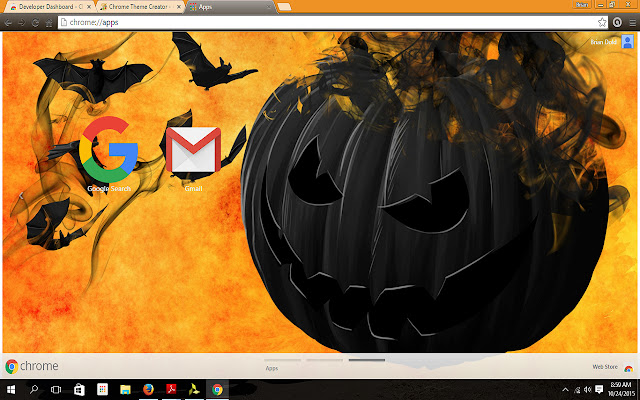Go forward with the forward arrow

click(x=22, y=22)
